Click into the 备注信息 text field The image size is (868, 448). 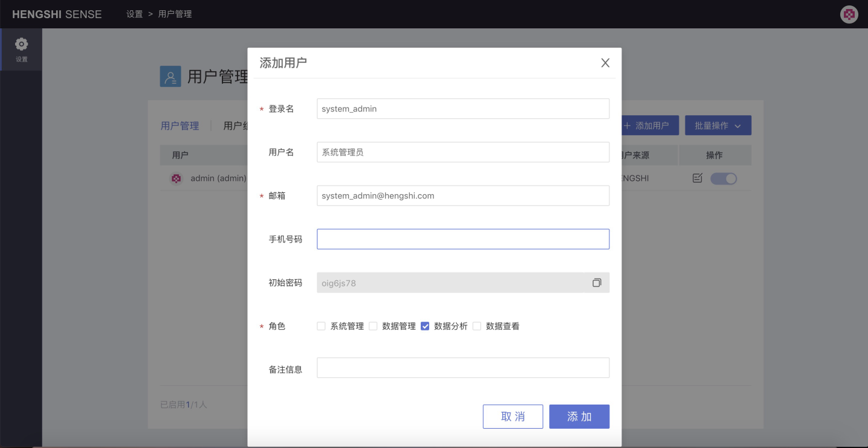click(462, 368)
